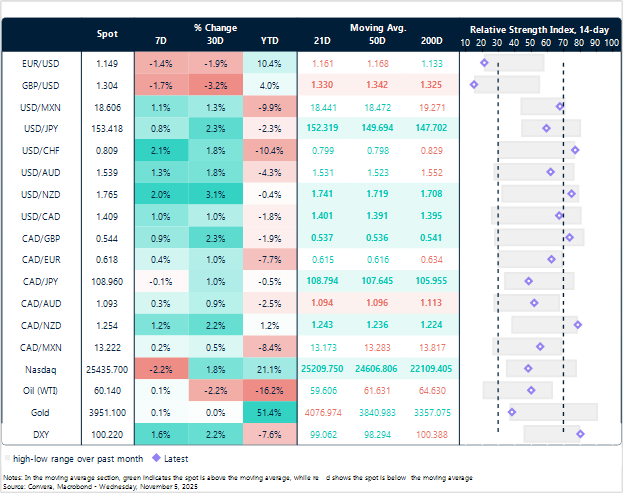Click the high-low range legend swatch
The image size is (625, 495).
(x=9, y=458)
